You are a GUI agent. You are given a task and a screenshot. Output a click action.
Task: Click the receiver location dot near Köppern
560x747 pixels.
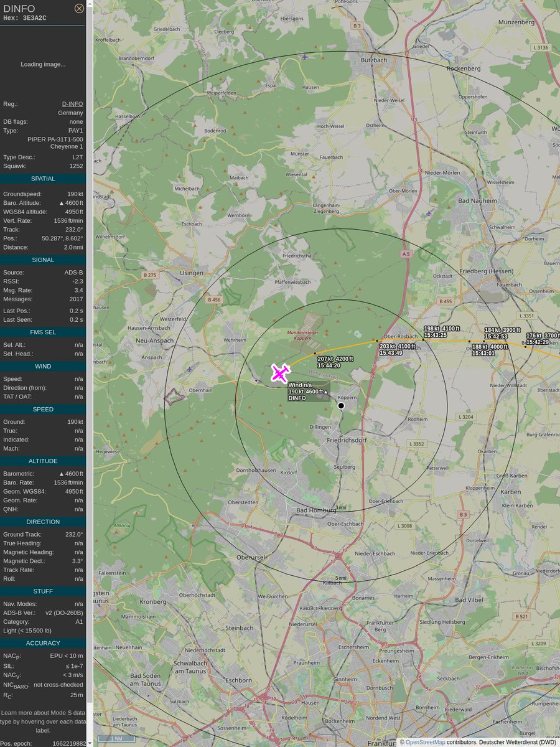pos(341,405)
